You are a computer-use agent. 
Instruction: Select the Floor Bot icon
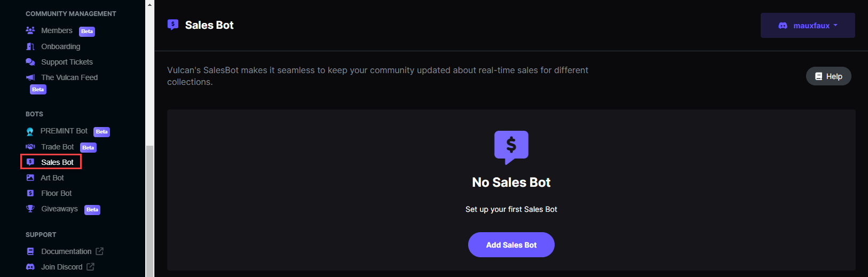(30, 193)
